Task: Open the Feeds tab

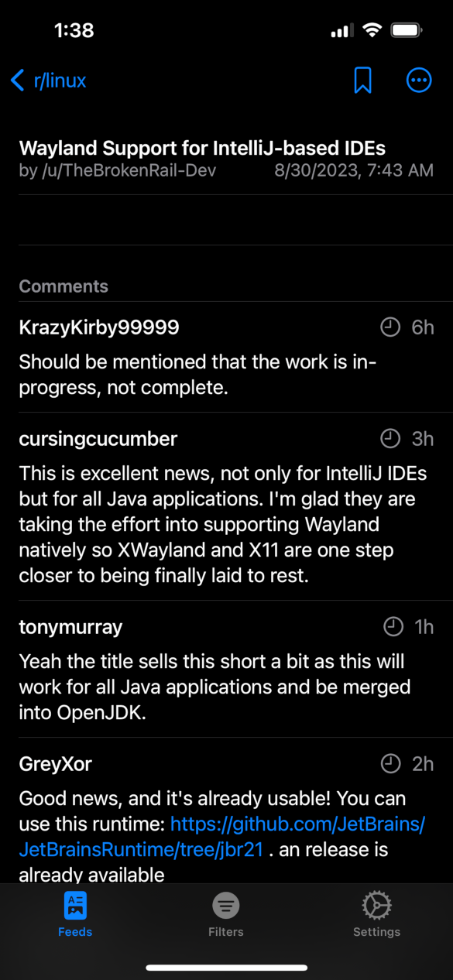Action: click(75, 914)
